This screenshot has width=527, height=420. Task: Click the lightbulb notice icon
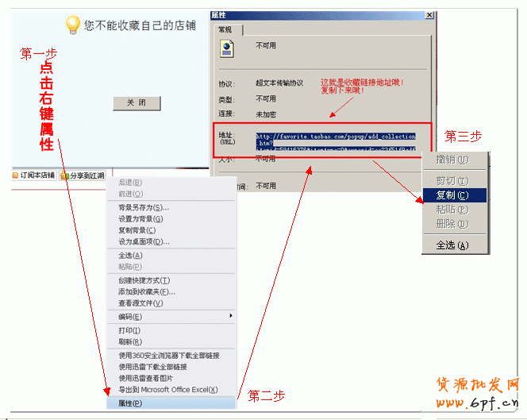(x=73, y=25)
